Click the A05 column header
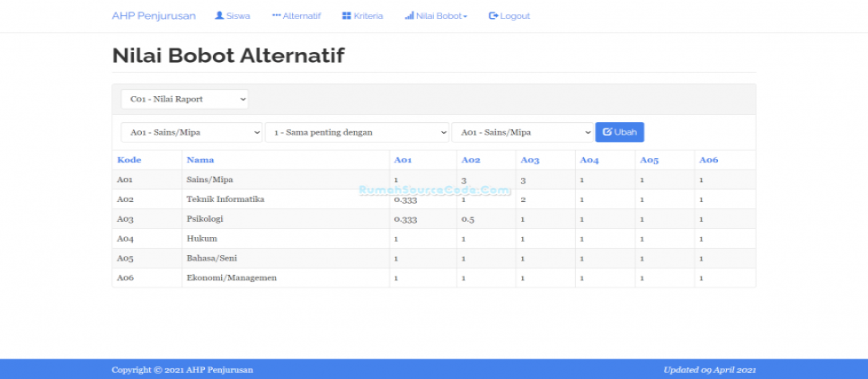 pos(650,160)
